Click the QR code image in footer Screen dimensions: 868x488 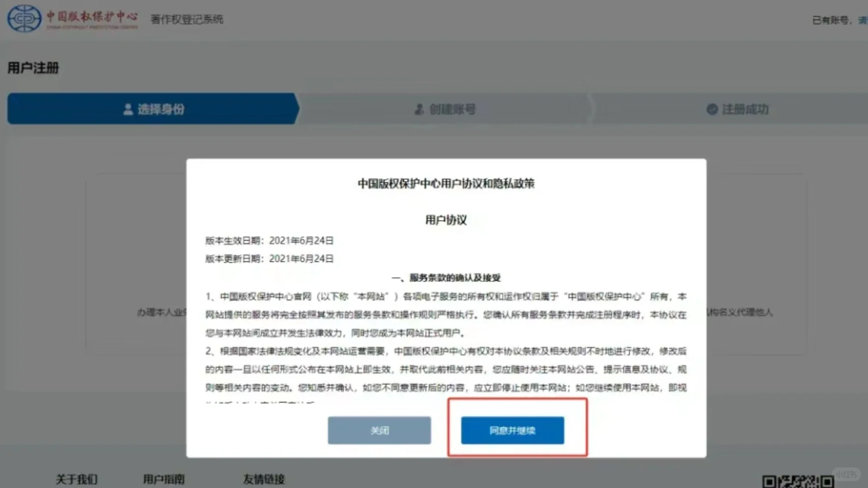tap(798, 482)
